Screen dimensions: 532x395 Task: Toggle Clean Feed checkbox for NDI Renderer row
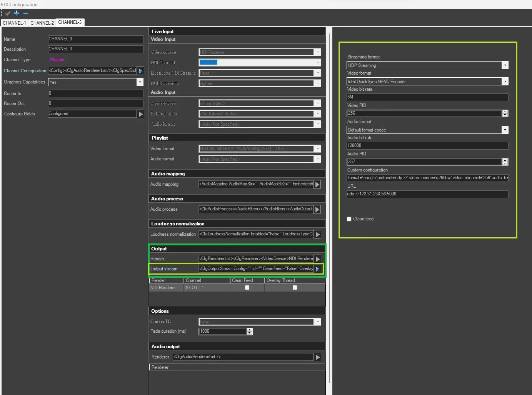247,288
